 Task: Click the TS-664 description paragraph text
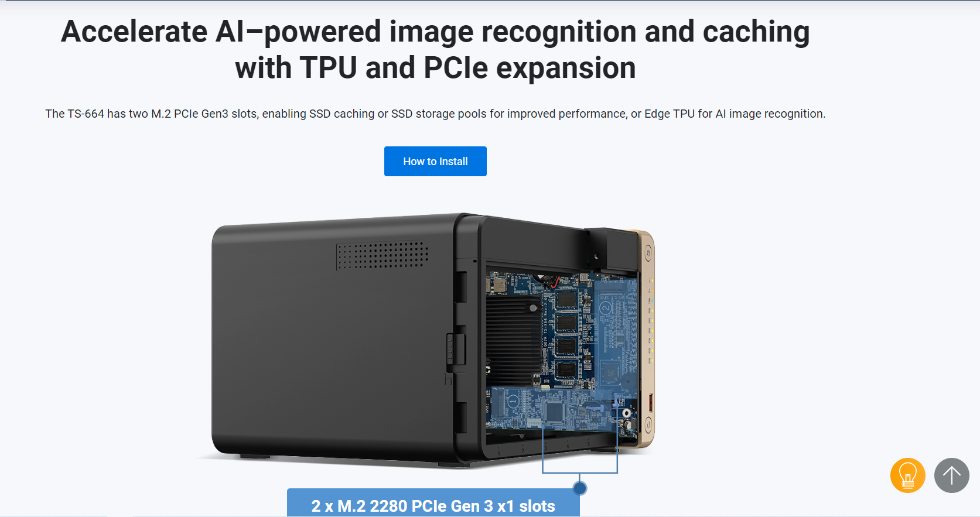pos(435,114)
